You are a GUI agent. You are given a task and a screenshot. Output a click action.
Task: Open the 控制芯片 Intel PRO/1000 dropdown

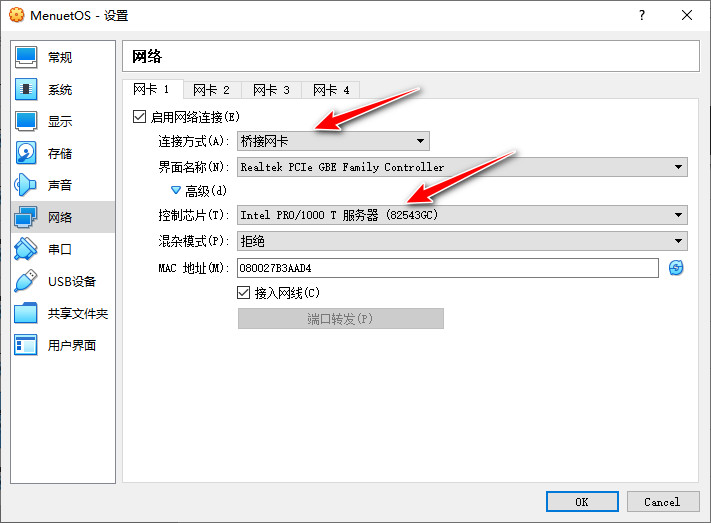[x=462, y=215]
